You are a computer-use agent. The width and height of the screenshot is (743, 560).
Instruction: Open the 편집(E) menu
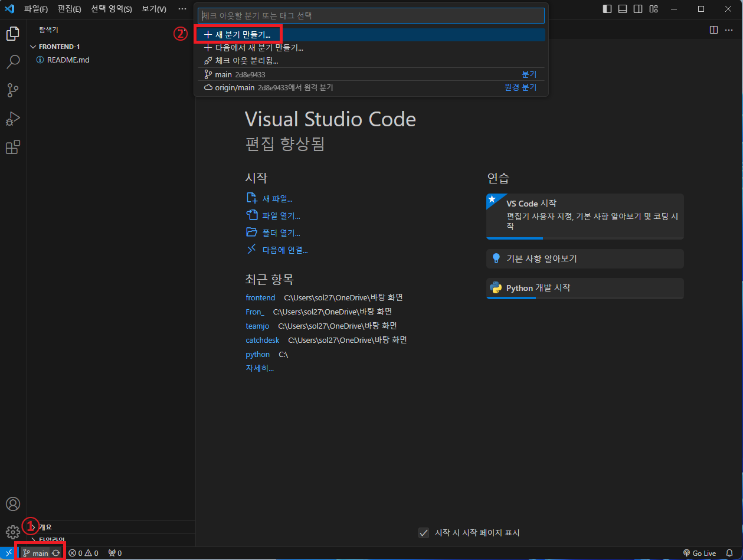(x=70, y=9)
